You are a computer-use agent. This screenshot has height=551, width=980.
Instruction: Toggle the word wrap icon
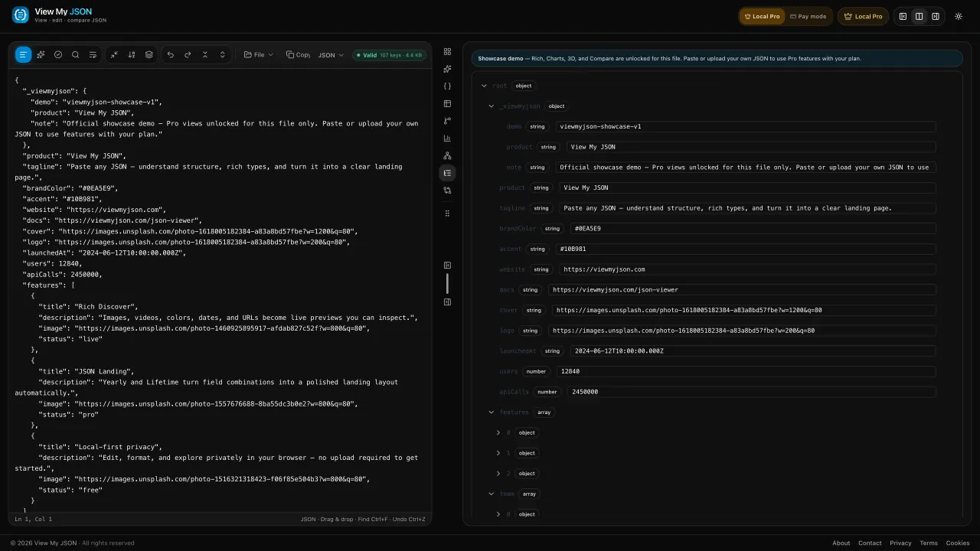tap(93, 54)
